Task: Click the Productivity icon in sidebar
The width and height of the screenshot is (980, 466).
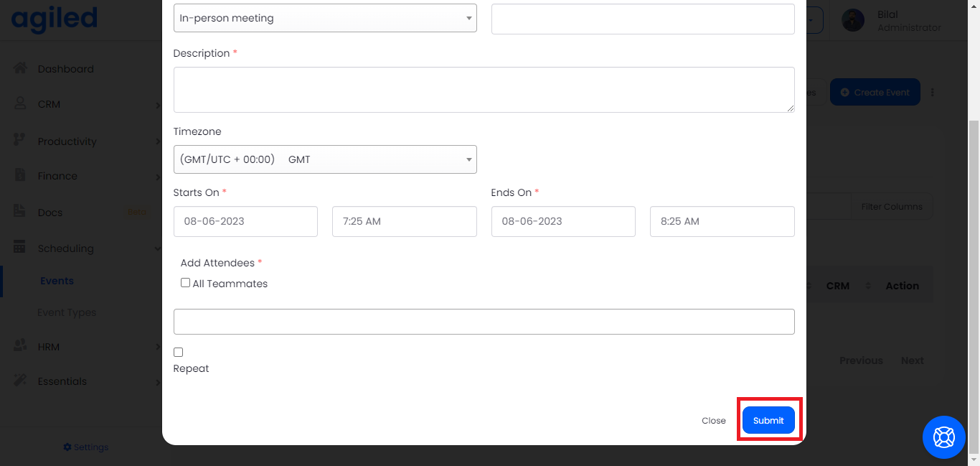Action: click(20, 141)
